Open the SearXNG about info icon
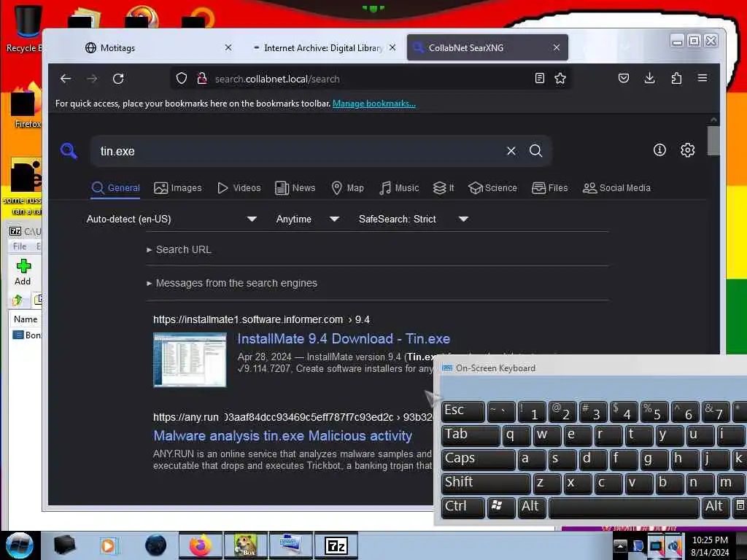747x560 pixels. tap(659, 150)
